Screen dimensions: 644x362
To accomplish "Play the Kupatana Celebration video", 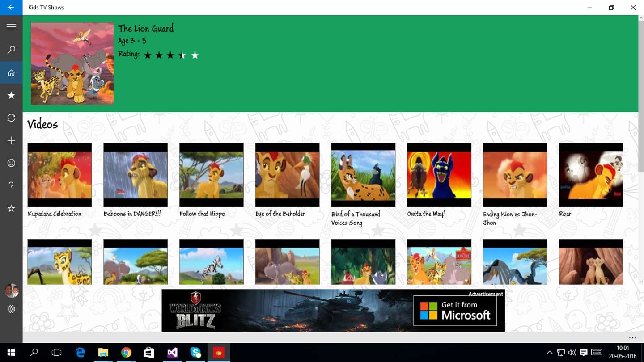I will pos(59,175).
